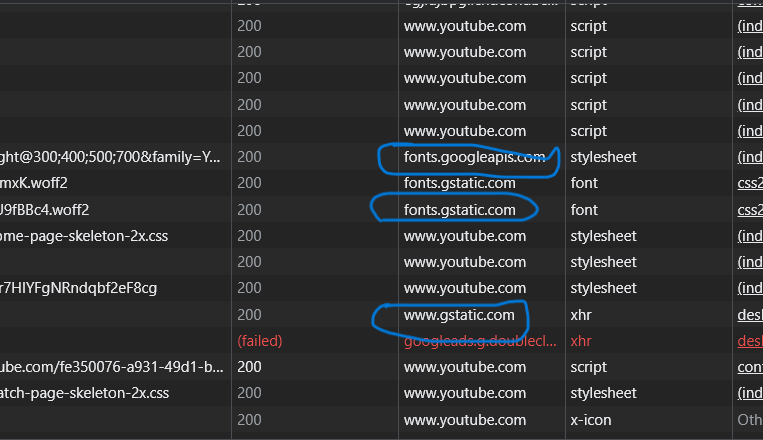
Task: Click font type in the J9fBBc4.woff2 row
Action: 584,210
